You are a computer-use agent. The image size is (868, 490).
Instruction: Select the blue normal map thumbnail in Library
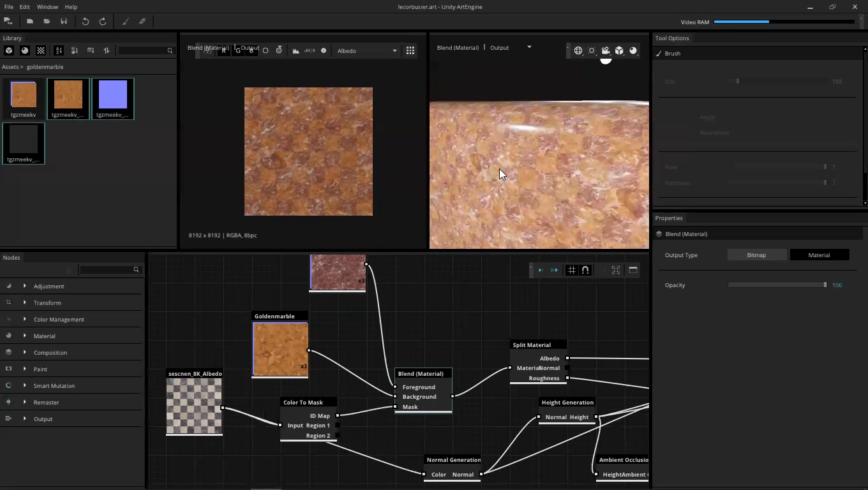(113, 95)
